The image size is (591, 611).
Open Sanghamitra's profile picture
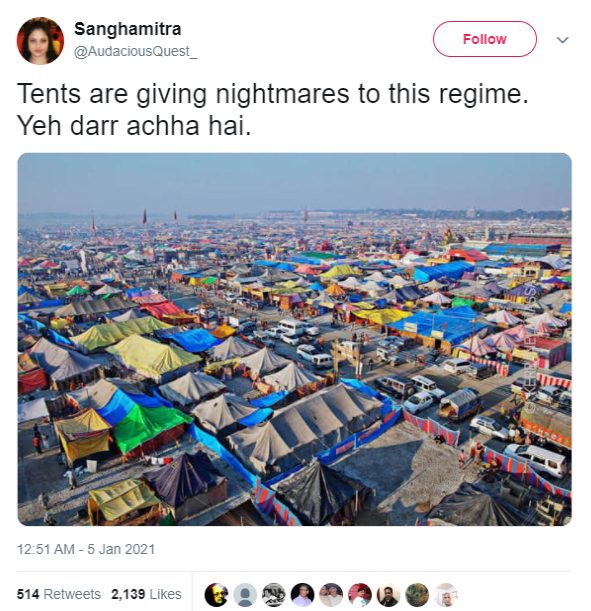click(40, 41)
